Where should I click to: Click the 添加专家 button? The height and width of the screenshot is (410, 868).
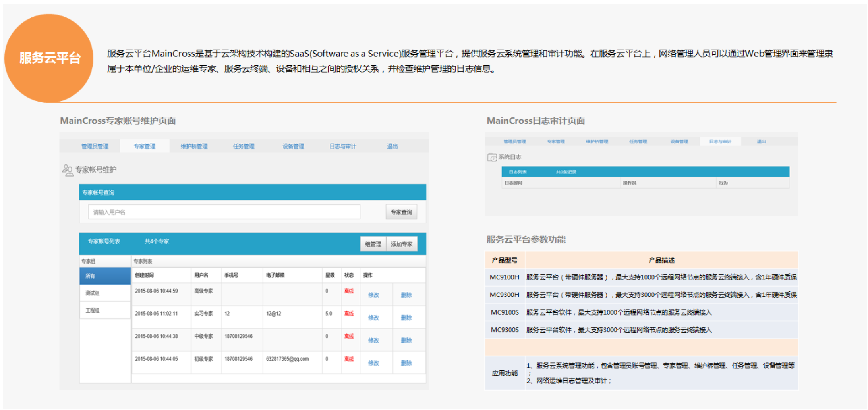coord(402,244)
